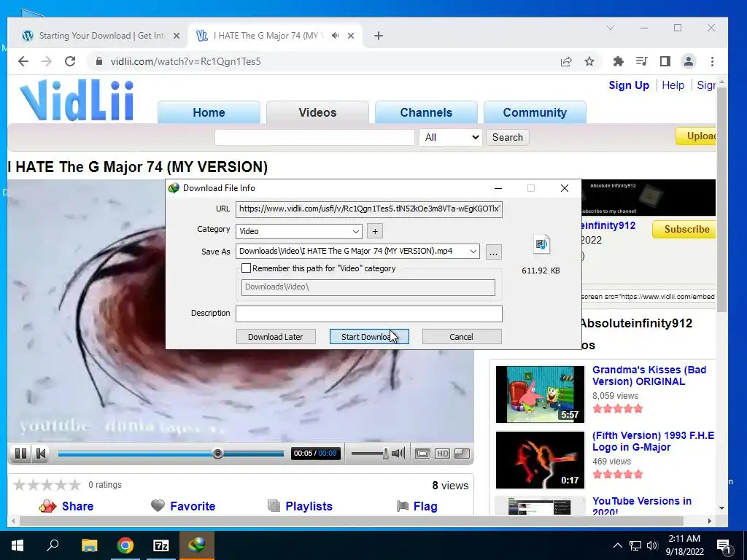Pause the video with the pause button
The image size is (747, 560).
pos(20,454)
